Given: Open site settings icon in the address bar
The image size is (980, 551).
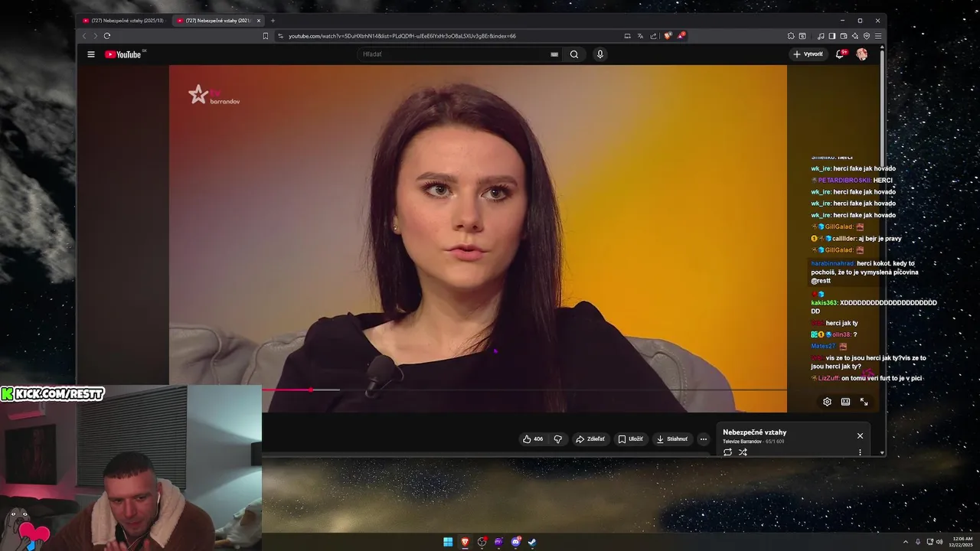Looking at the screenshot, I should tap(281, 36).
